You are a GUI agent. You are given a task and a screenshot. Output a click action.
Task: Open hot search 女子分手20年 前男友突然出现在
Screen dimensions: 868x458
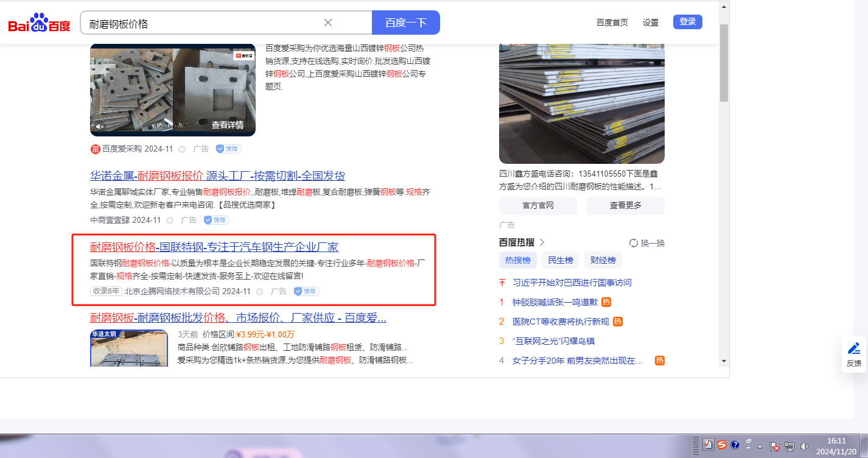pos(578,361)
